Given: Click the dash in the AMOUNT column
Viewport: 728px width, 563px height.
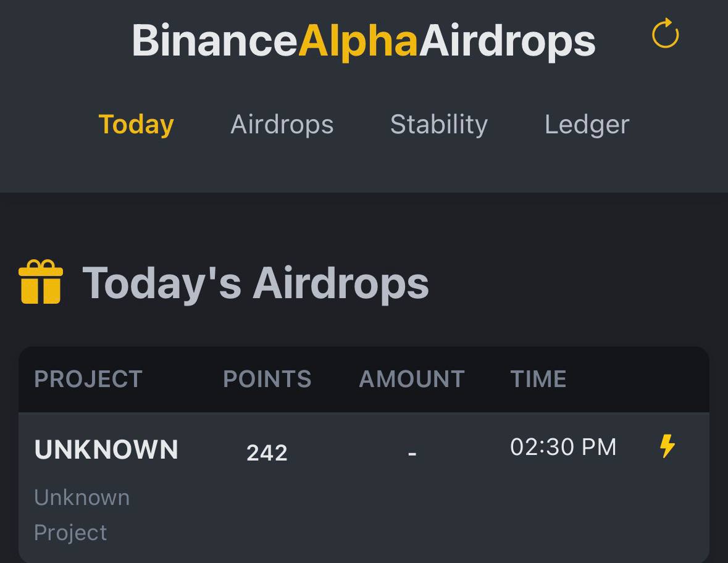Looking at the screenshot, I should pyautogui.click(x=412, y=454).
